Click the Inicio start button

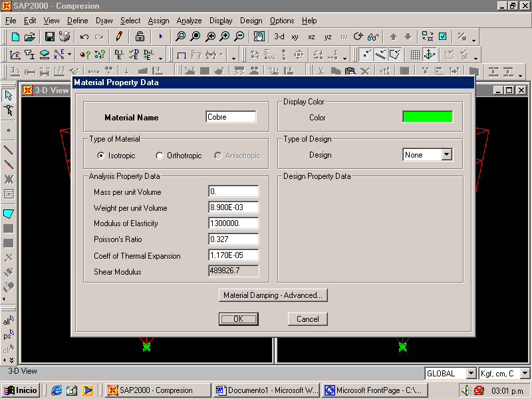[21, 390]
